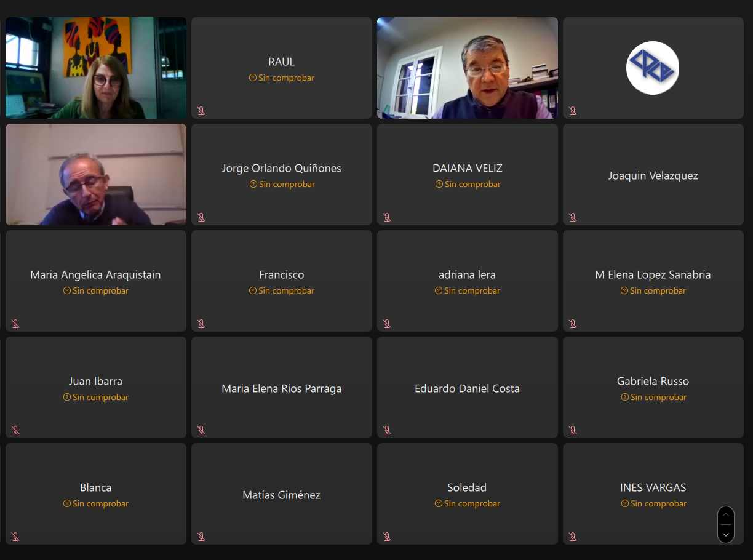The image size is (753, 560).
Task: Select the participant name Francisco
Action: click(282, 275)
